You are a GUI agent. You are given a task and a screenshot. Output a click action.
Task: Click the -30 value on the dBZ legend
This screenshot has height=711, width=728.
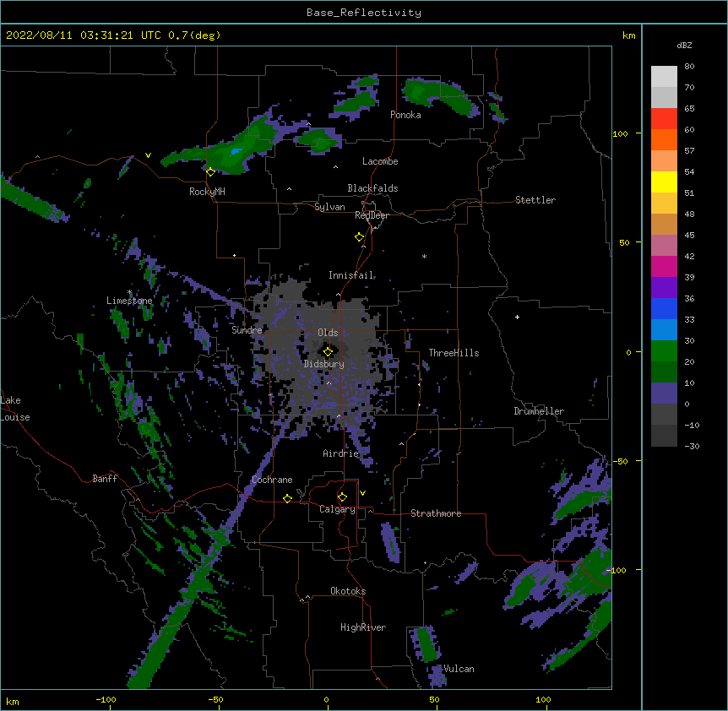point(692,446)
